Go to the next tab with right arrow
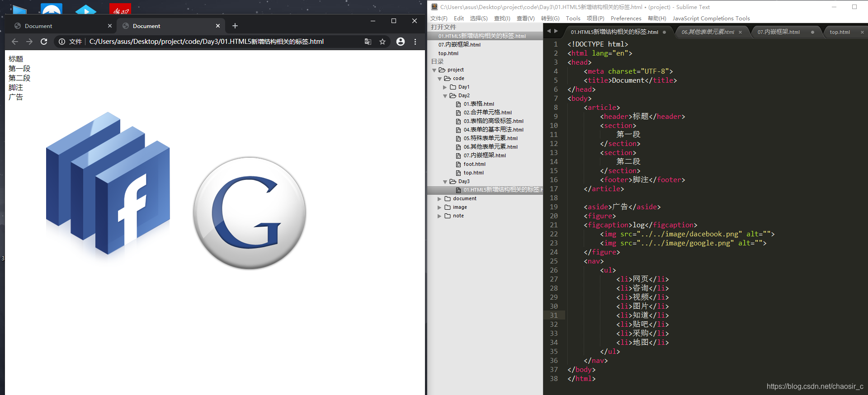The width and height of the screenshot is (868, 395). click(x=556, y=31)
